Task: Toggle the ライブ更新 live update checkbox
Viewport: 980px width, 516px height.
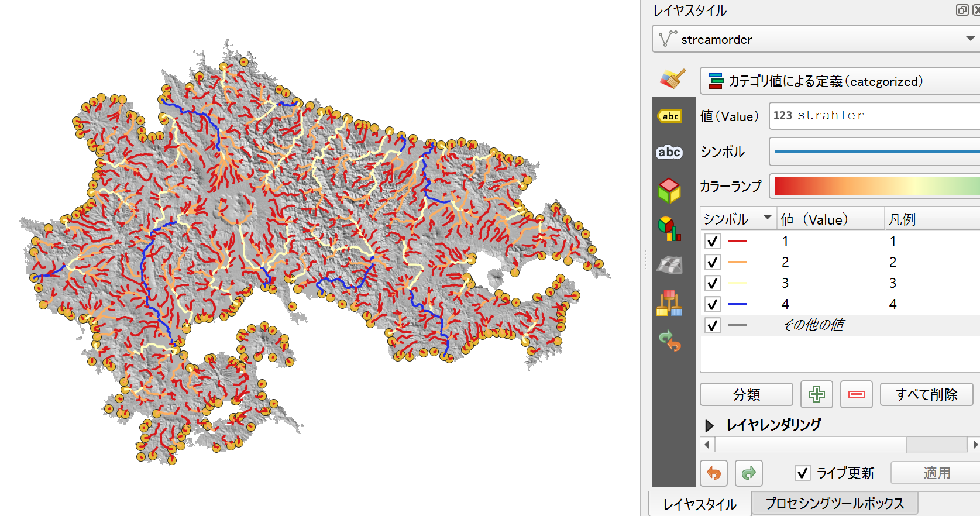Action: (803, 473)
